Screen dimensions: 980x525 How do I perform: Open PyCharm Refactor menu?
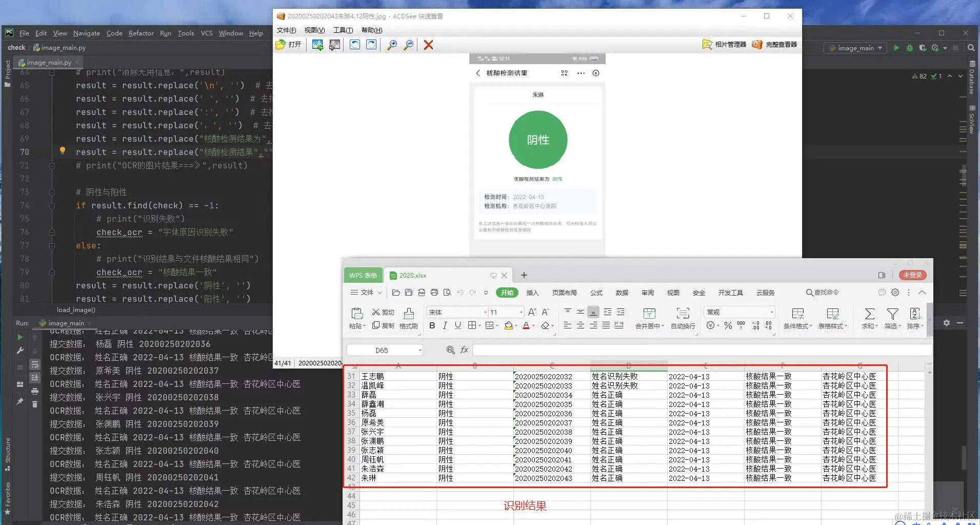coord(141,33)
